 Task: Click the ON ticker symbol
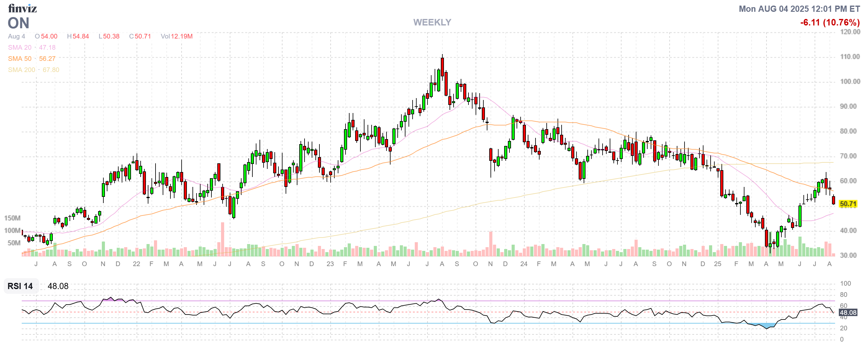19,23
